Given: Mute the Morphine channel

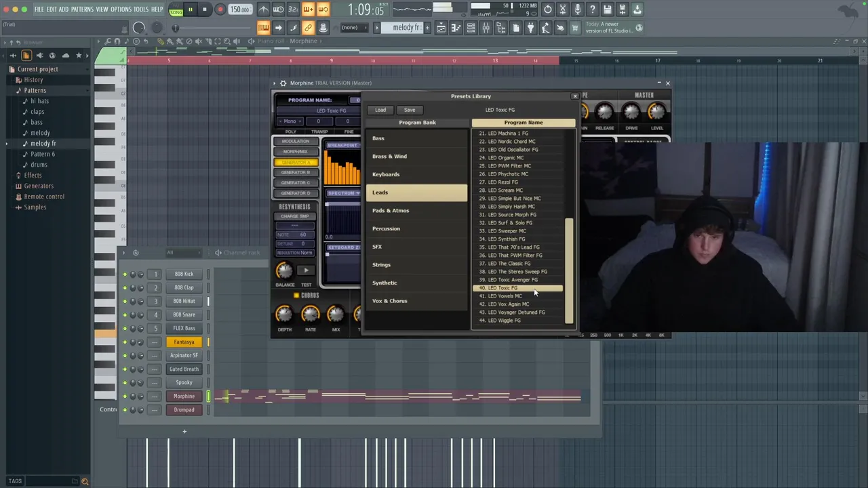Looking at the screenshot, I should click(125, 396).
